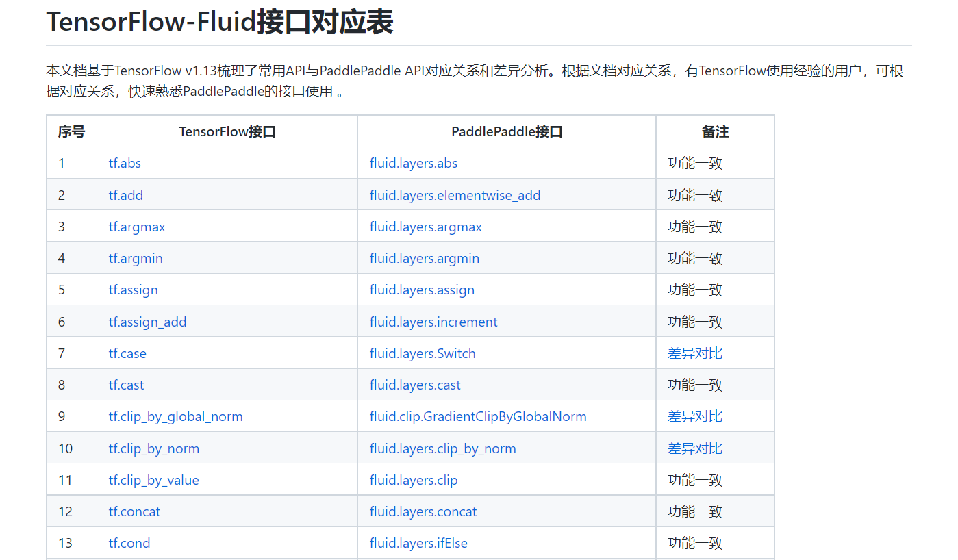Click the fluid.layers.Switch link

[423, 353]
